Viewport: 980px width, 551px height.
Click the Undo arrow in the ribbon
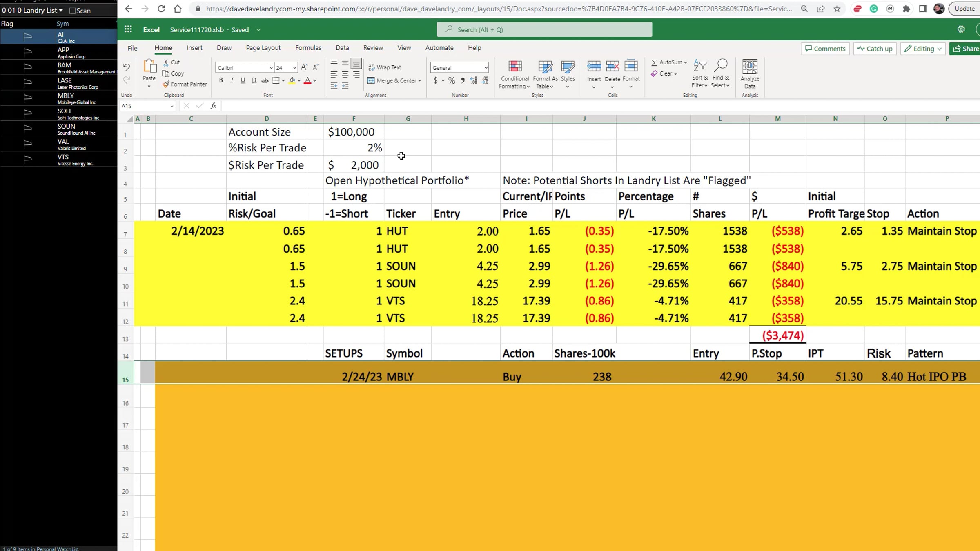pyautogui.click(x=127, y=67)
